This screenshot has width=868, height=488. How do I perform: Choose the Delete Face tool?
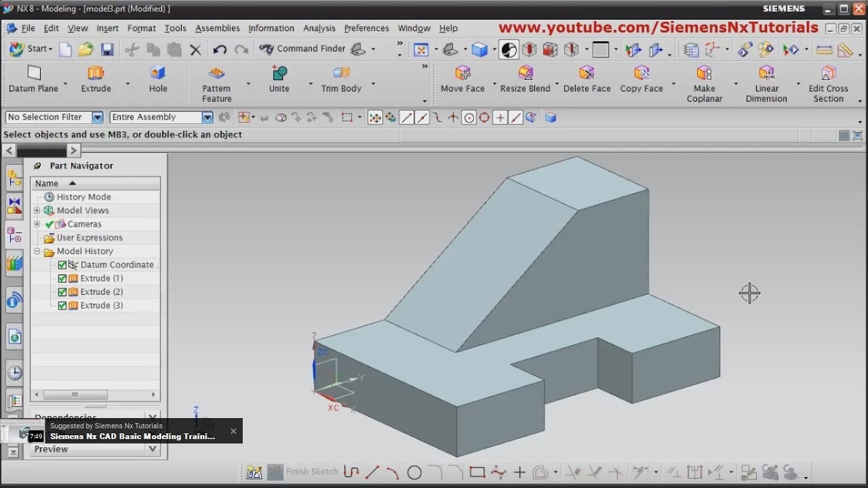[x=587, y=79]
